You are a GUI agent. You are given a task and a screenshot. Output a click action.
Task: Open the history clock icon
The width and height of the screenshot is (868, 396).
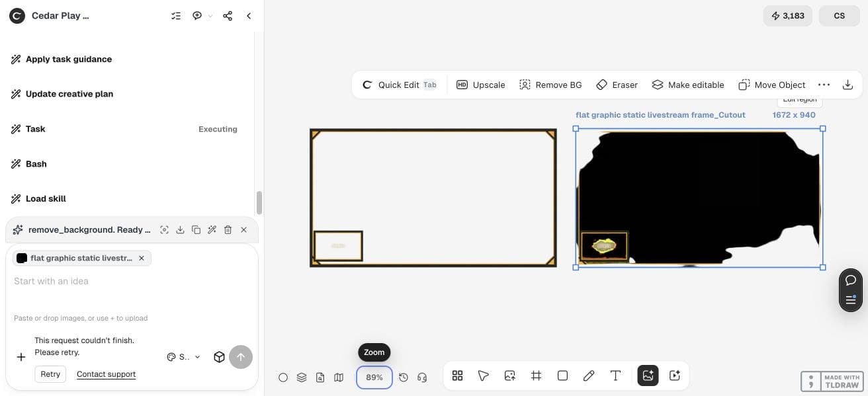tap(404, 377)
